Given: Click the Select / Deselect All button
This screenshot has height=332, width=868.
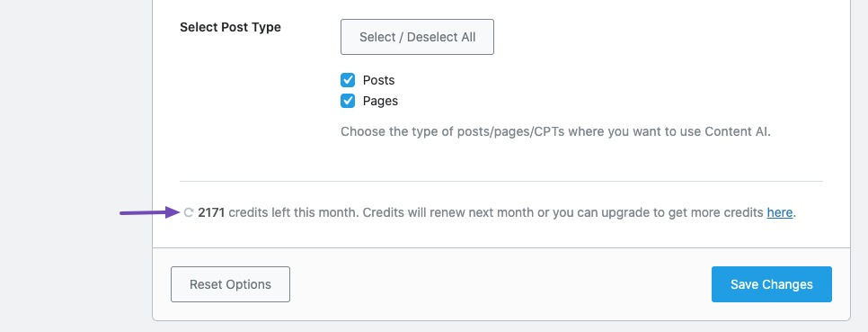Looking at the screenshot, I should 418,37.
